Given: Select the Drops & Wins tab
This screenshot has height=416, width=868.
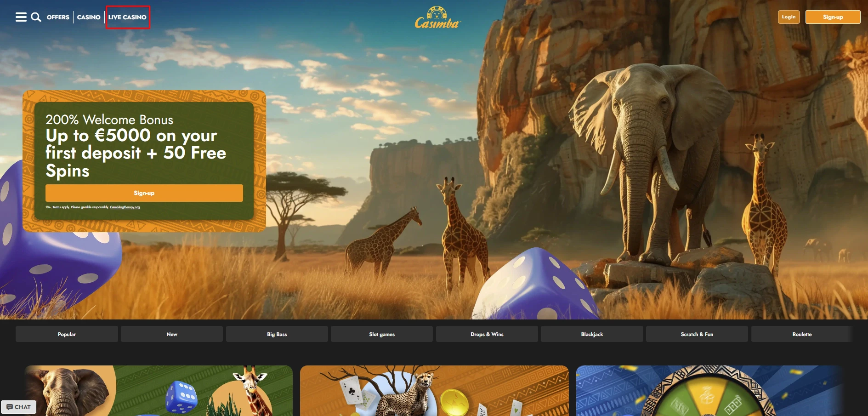Looking at the screenshot, I should (487, 334).
